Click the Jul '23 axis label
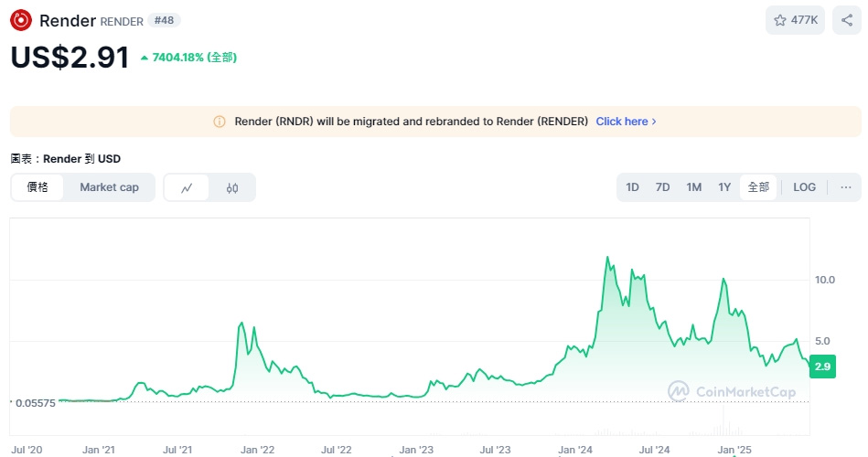The image size is (868, 457). pos(495,450)
